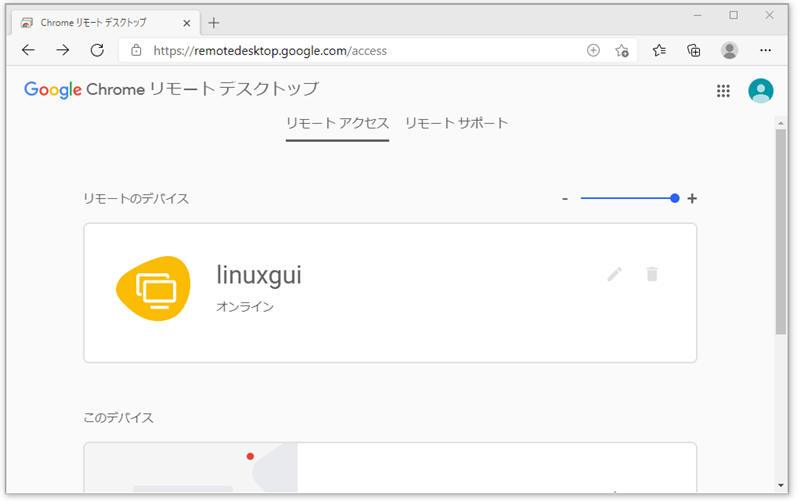Screen dimensions: 800x501
Task: Go back using browser back arrow
Action: pos(29,50)
